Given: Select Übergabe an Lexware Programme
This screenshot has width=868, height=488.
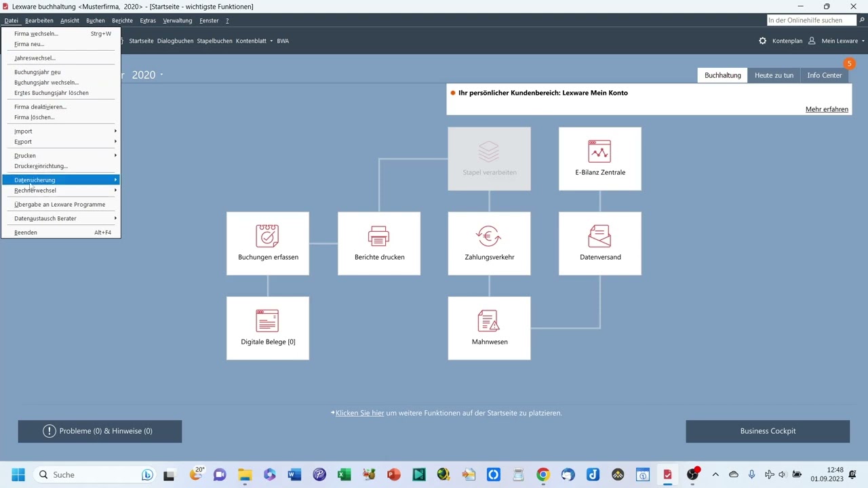Looking at the screenshot, I should click(x=61, y=204).
